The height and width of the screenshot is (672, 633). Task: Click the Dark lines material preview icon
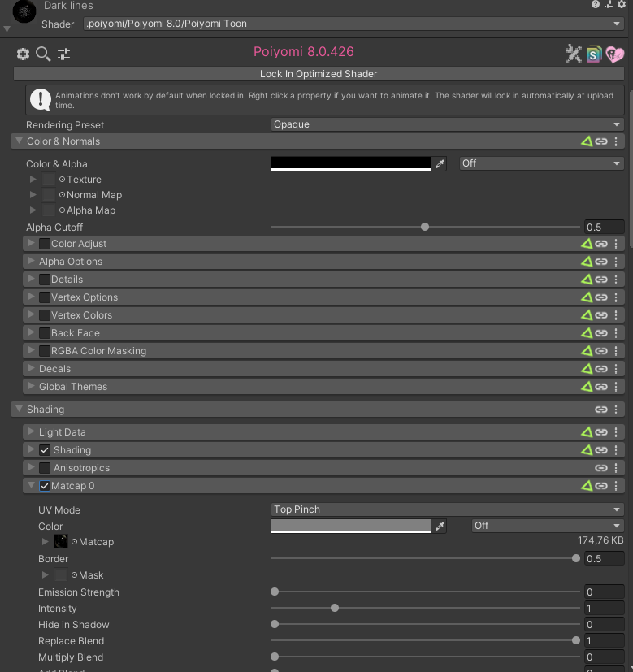pos(24,11)
